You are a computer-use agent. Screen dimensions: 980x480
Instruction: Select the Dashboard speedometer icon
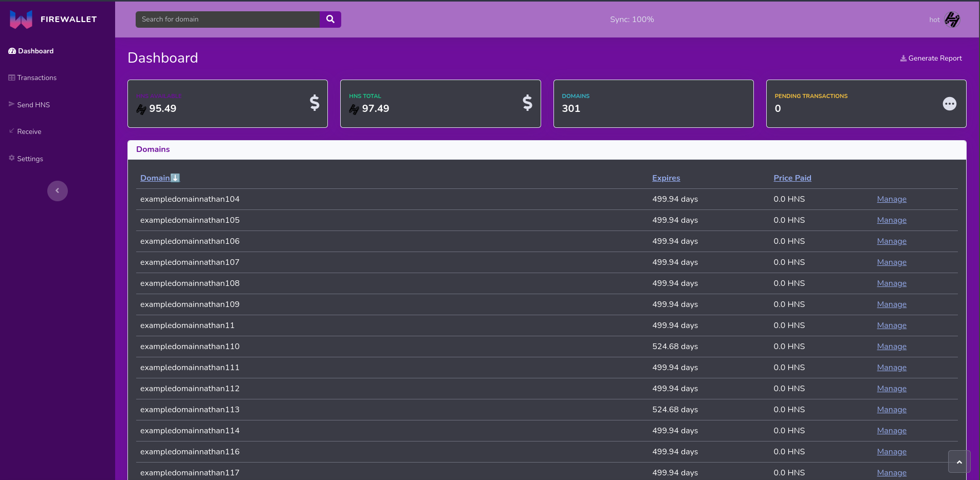pos(12,51)
